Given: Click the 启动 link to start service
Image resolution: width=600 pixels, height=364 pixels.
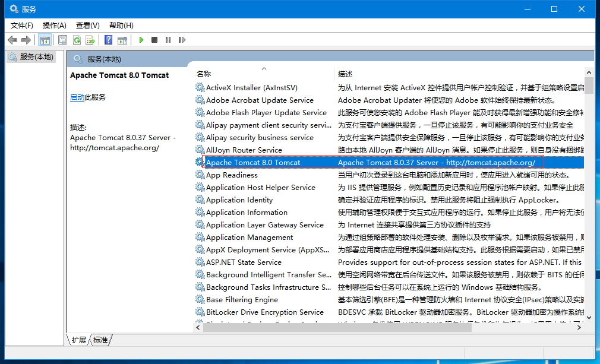Looking at the screenshot, I should 77,97.
